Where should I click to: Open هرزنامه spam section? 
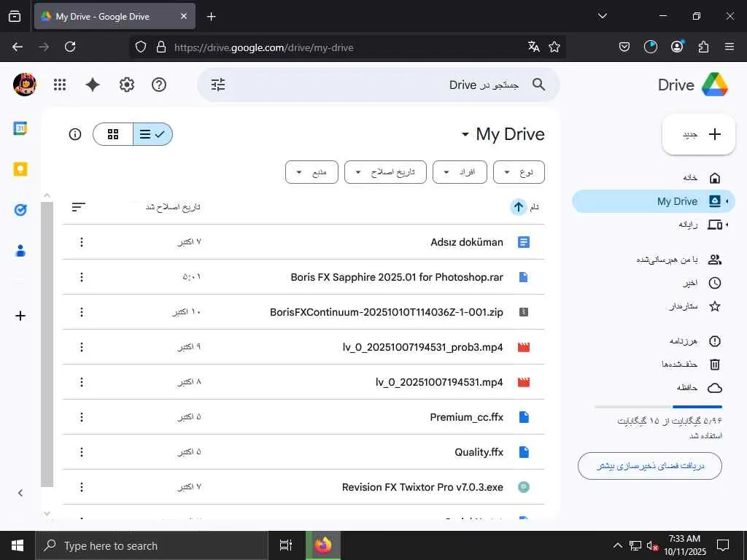tap(654, 341)
